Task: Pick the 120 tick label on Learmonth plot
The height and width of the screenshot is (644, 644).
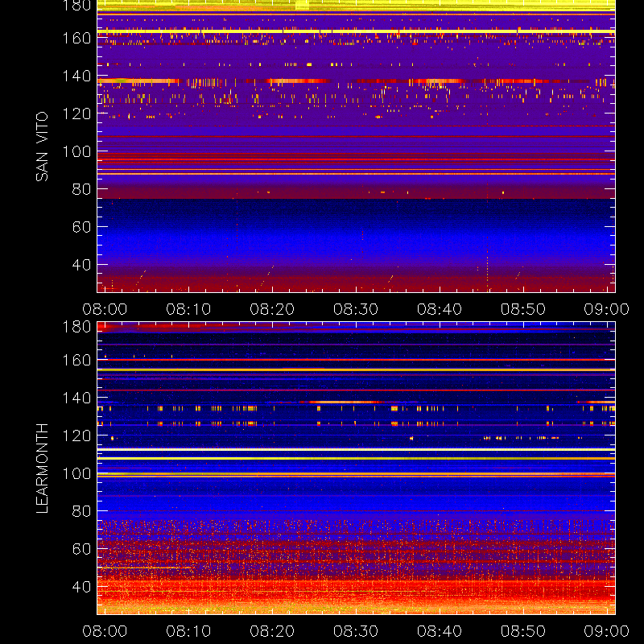Action: pyautogui.click(x=76, y=436)
